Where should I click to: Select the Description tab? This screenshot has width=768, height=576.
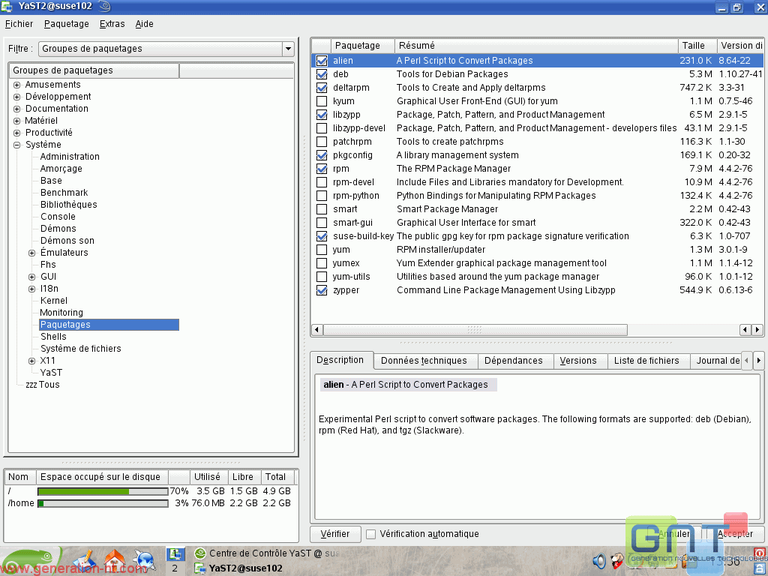point(340,360)
